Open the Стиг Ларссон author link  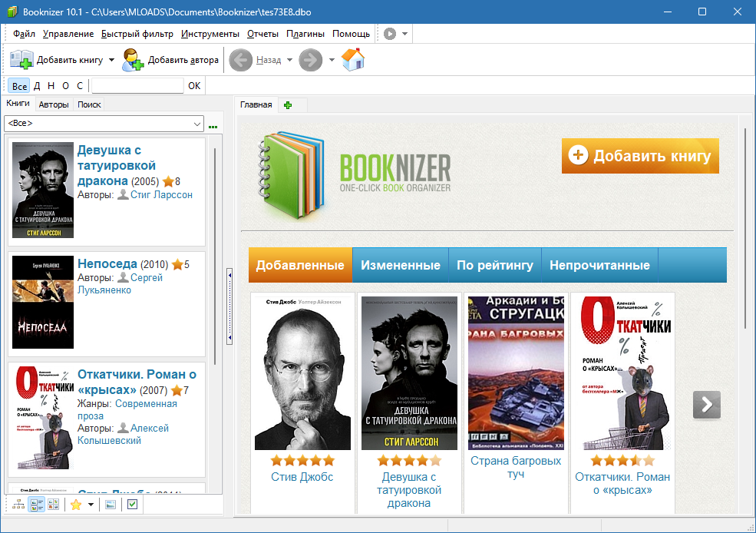coord(161,194)
